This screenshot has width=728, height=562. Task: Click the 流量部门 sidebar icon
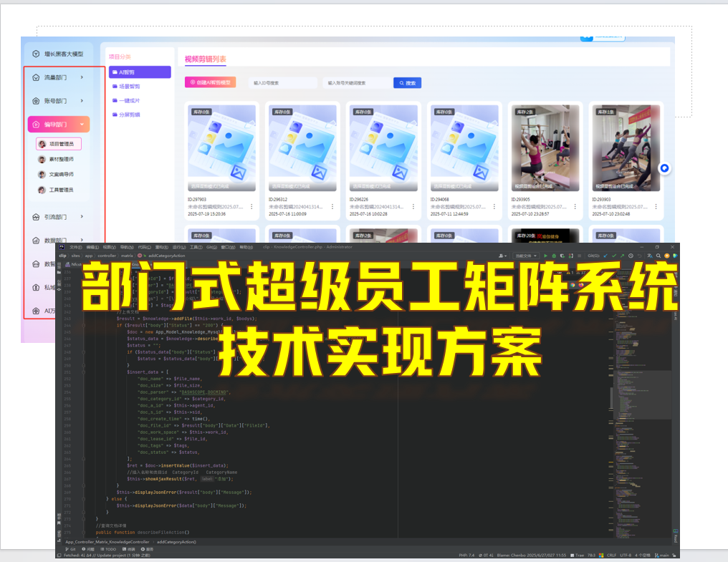36,77
